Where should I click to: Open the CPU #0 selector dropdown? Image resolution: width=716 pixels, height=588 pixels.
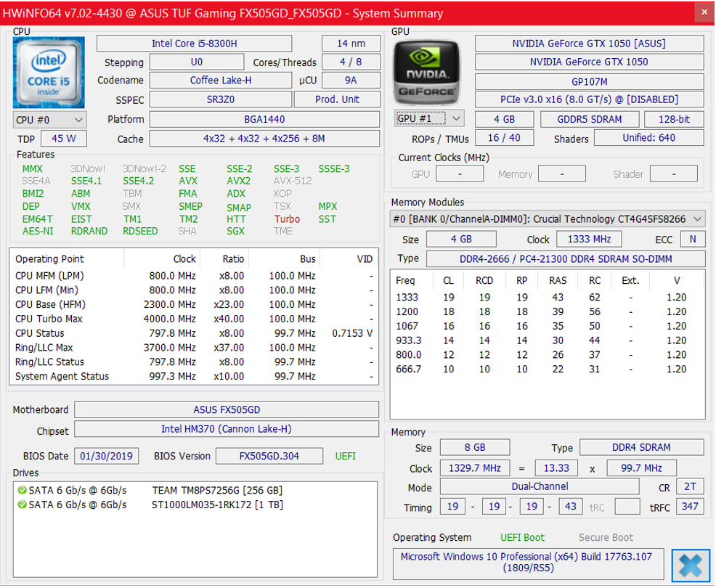49,119
